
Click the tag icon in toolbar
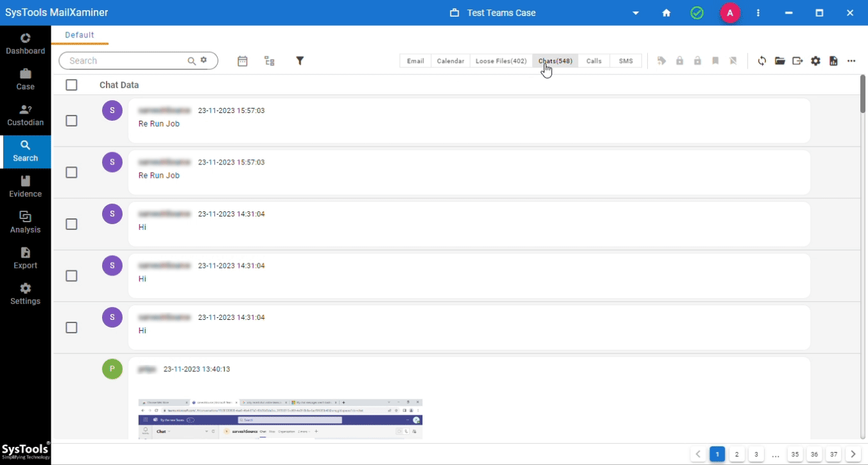[662, 61]
